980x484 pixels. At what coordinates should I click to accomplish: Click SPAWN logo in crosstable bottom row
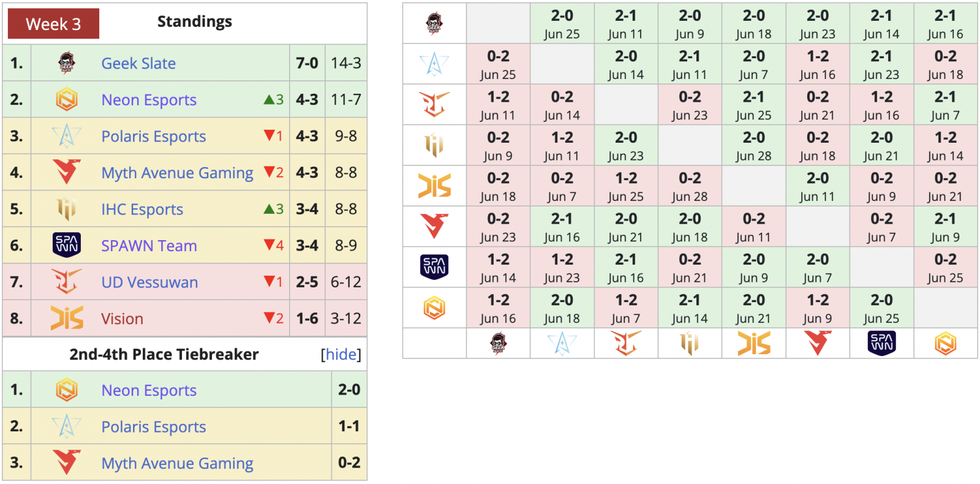881,344
